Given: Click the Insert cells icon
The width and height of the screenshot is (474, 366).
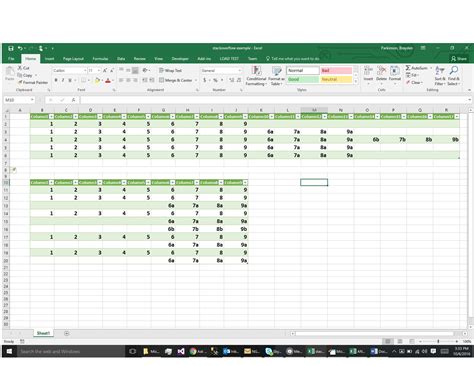Looking at the screenshot, I should coord(368,71).
